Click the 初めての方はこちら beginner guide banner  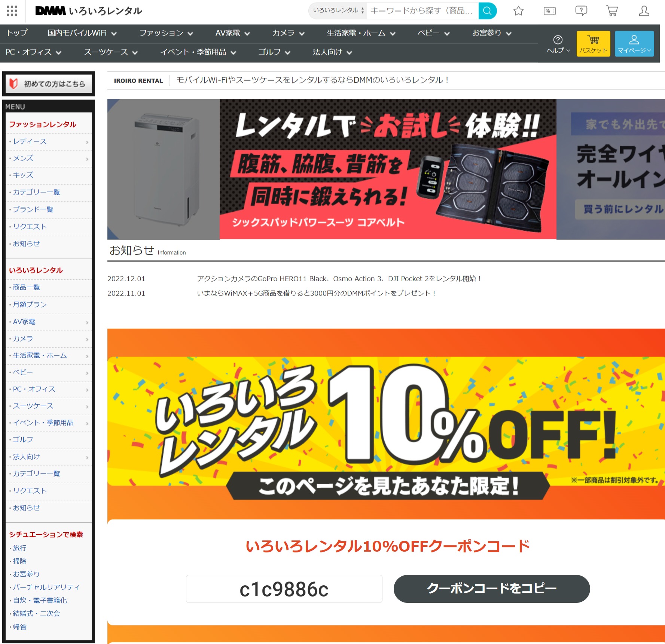49,84
